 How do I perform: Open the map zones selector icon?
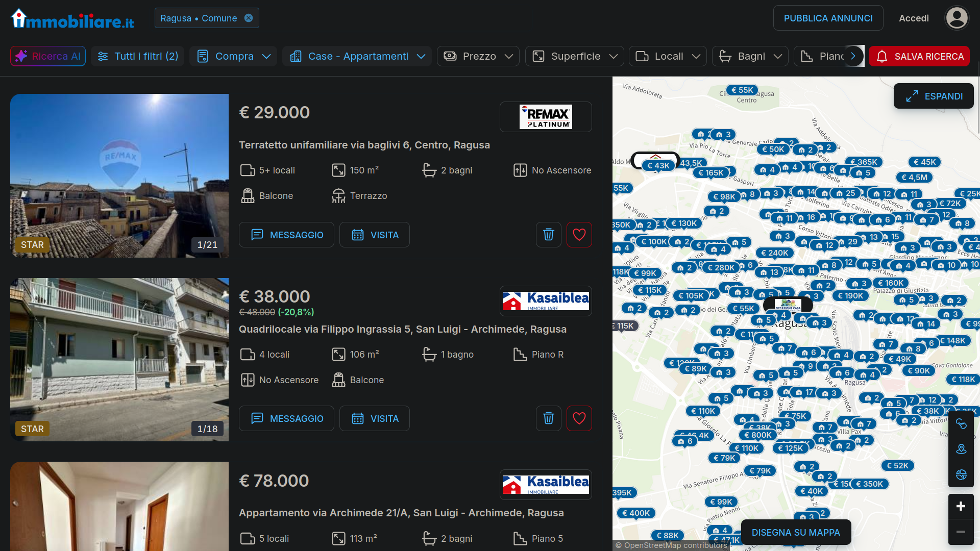click(x=961, y=474)
